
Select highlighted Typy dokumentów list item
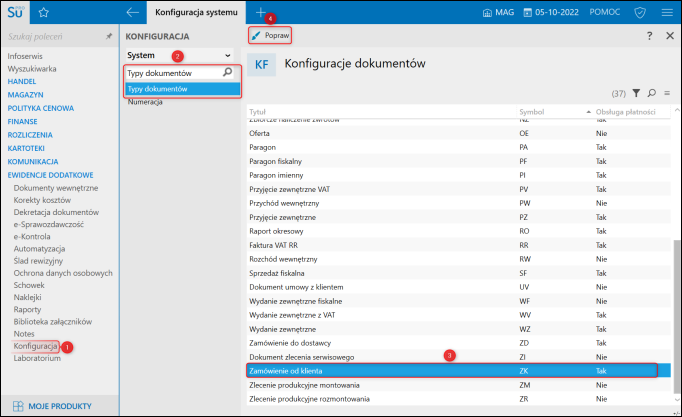[x=183, y=89]
